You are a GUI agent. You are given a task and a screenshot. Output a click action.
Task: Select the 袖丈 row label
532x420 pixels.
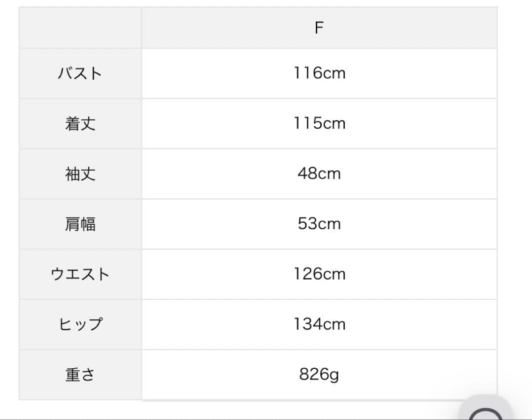[80, 174]
